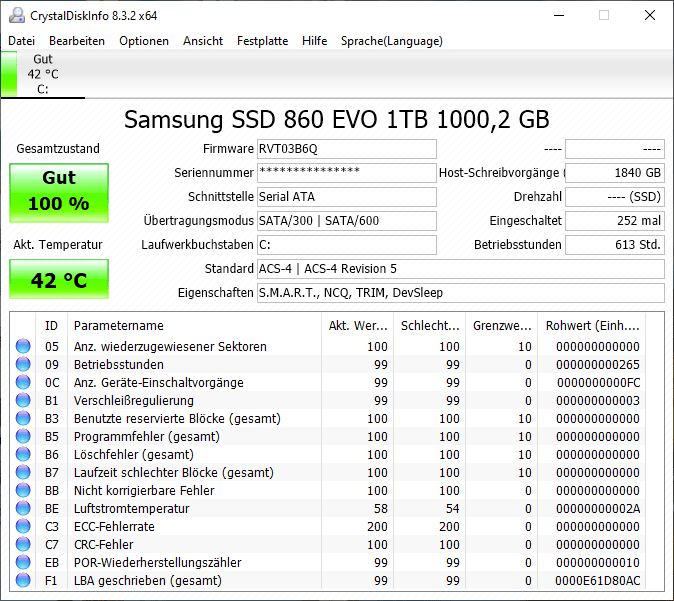Screen dimensions: 674x601
Task: Click raw value 00000000002A
Action: tap(598, 509)
